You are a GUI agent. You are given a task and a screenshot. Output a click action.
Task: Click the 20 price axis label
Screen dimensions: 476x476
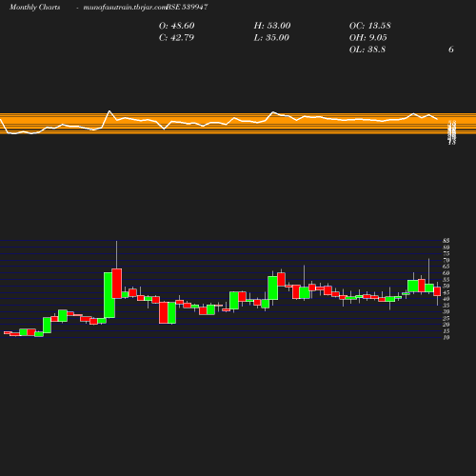point(446,325)
